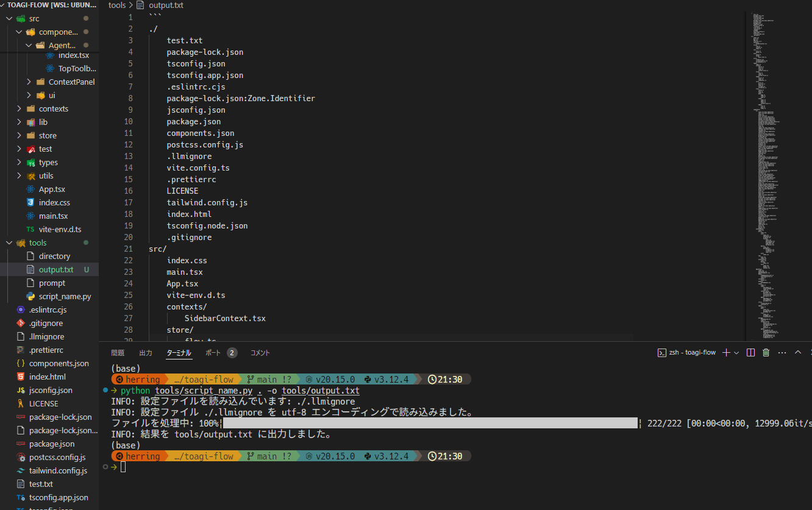
Task: Click the 'vite.config.ts' line in editor
Action: point(198,168)
